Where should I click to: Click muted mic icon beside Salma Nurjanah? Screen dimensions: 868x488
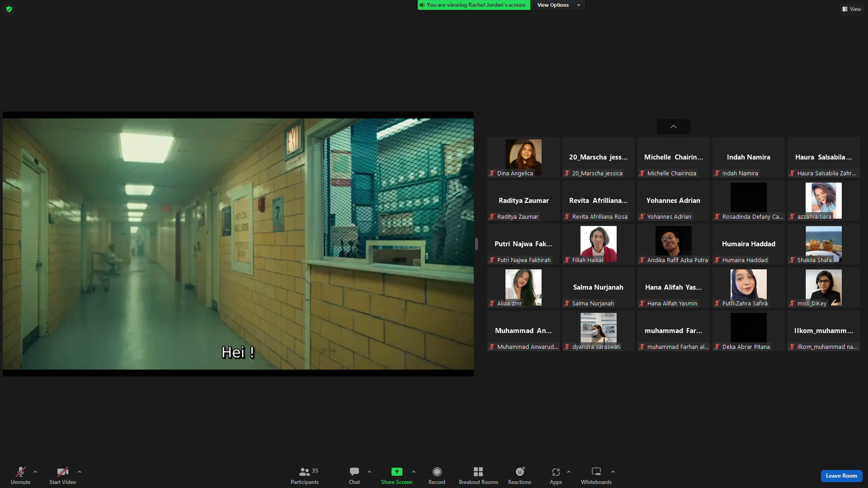(x=567, y=304)
